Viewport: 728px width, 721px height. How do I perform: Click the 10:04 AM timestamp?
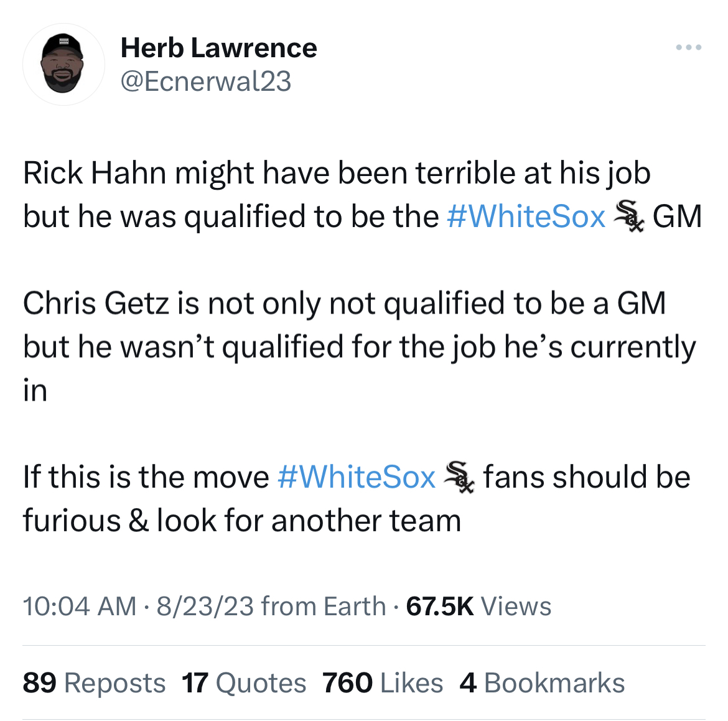[79, 606]
